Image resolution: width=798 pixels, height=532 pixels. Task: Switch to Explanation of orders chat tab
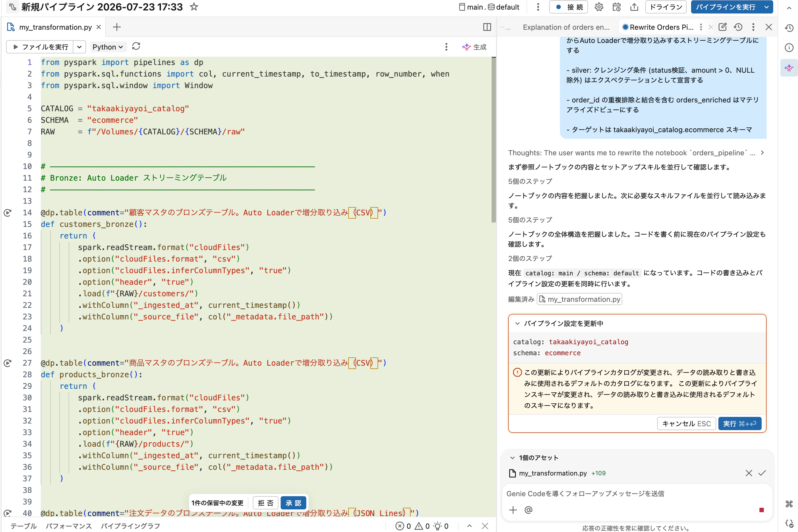point(566,27)
